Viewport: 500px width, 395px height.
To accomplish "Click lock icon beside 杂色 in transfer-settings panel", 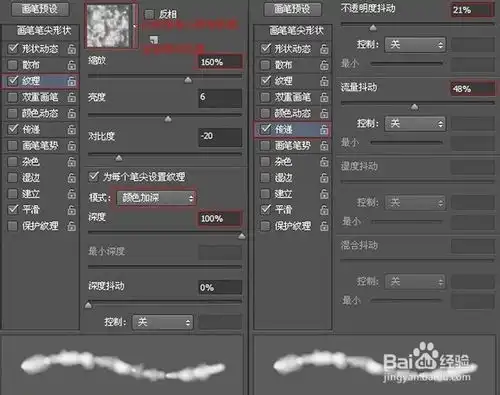I will (324, 162).
